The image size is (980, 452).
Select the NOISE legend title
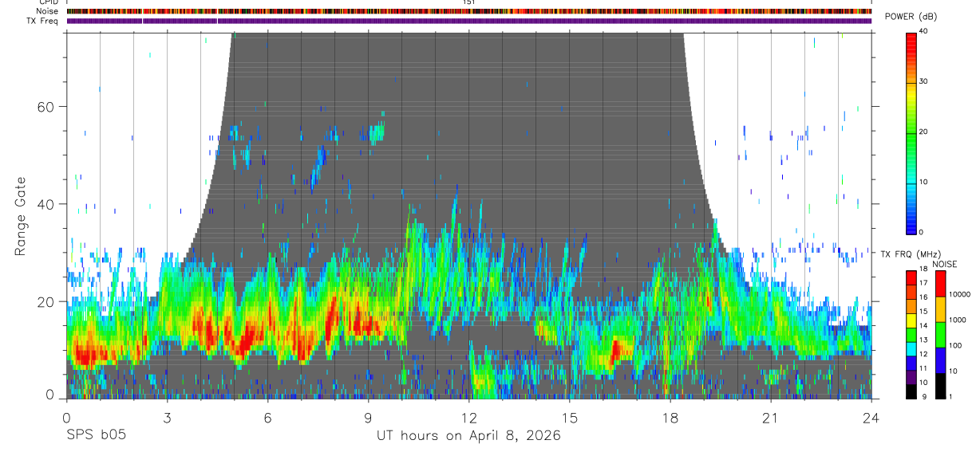tap(944, 264)
